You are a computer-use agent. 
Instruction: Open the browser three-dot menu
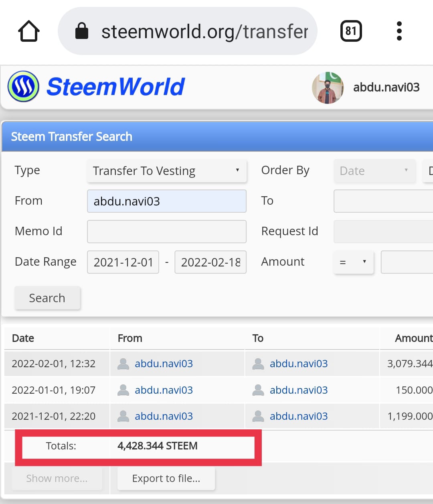coord(399,31)
